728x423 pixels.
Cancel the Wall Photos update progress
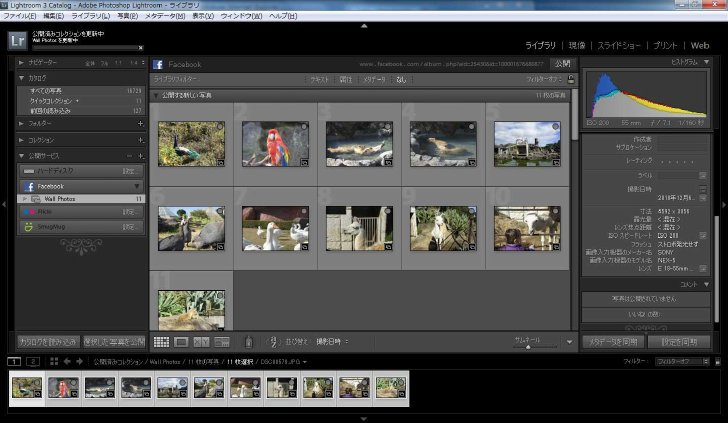click(x=141, y=48)
